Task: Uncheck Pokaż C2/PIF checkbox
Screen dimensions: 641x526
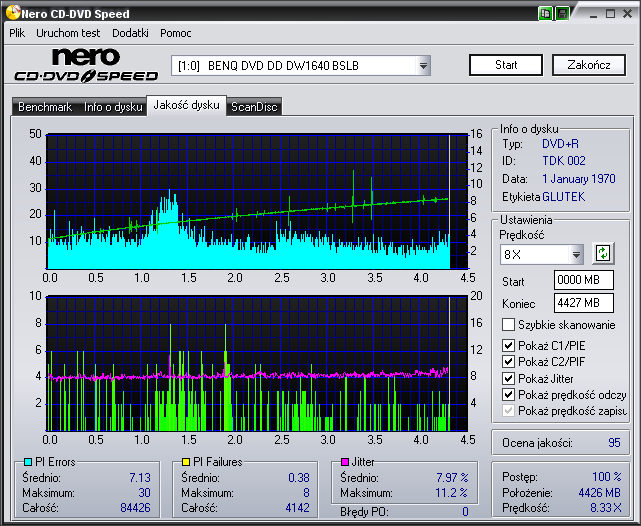Action: tap(508, 362)
